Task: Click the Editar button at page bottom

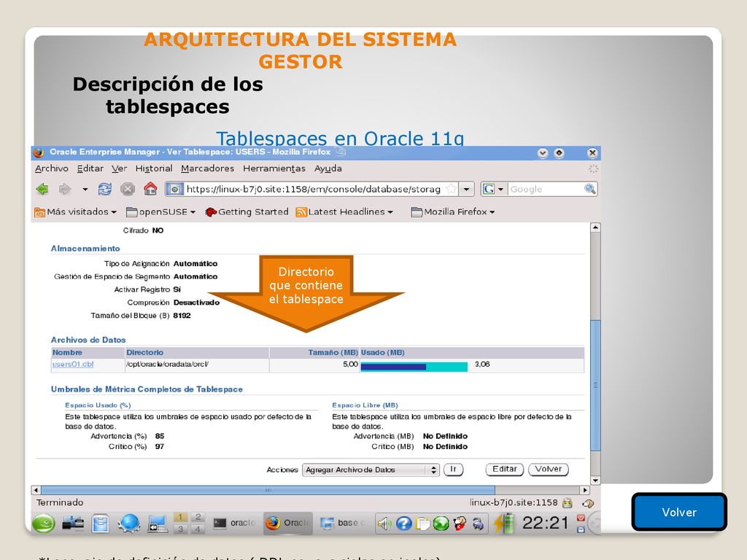Action: (505, 470)
